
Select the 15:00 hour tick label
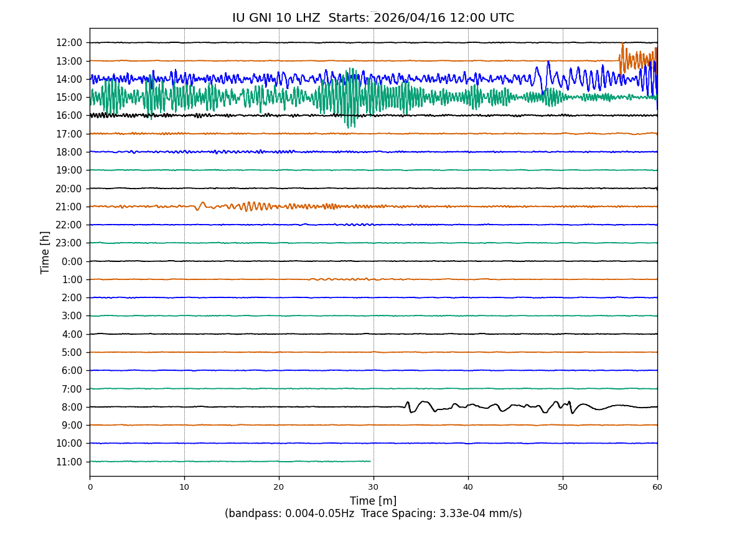[69, 97]
